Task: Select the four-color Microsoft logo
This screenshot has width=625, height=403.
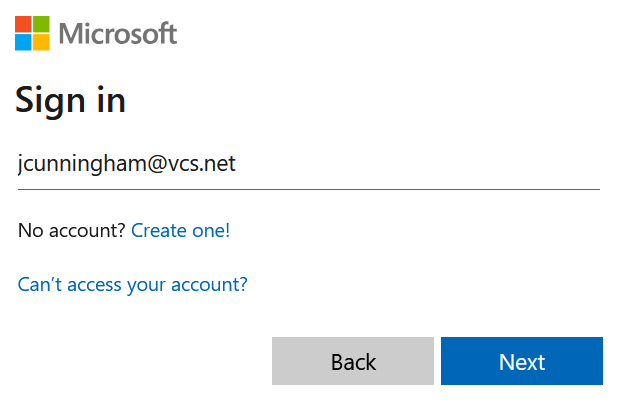Action: (32, 32)
